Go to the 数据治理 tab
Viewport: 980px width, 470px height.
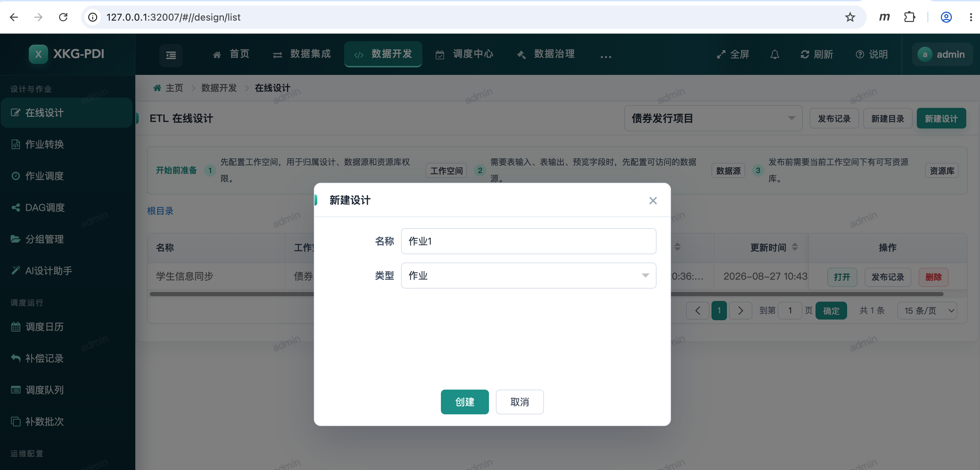coord(546,54)
